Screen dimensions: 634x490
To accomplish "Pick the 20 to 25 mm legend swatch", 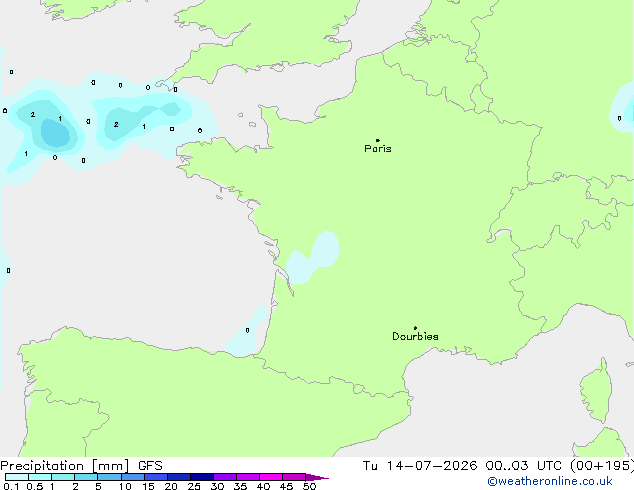I will pyautogui.click(x=178, y=477).
